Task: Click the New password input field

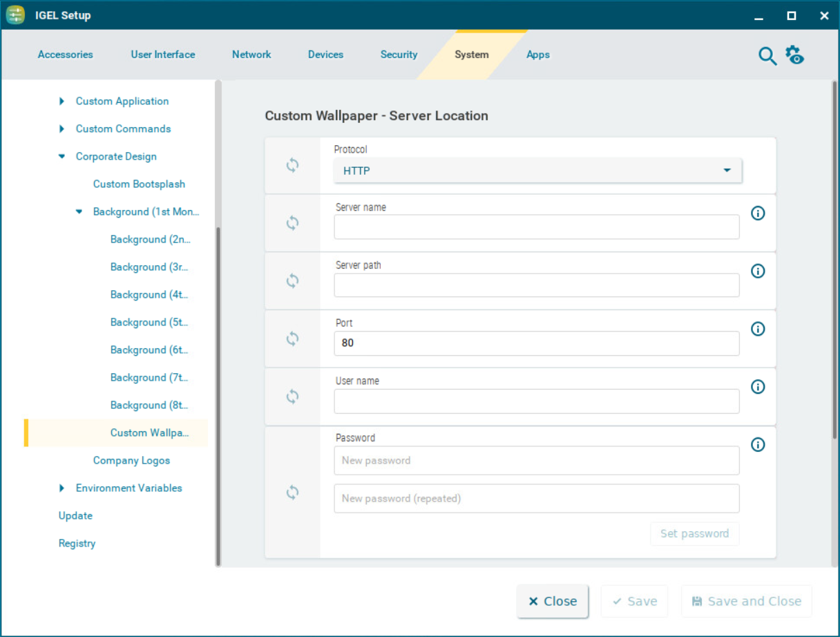Action: click(536, 461)
